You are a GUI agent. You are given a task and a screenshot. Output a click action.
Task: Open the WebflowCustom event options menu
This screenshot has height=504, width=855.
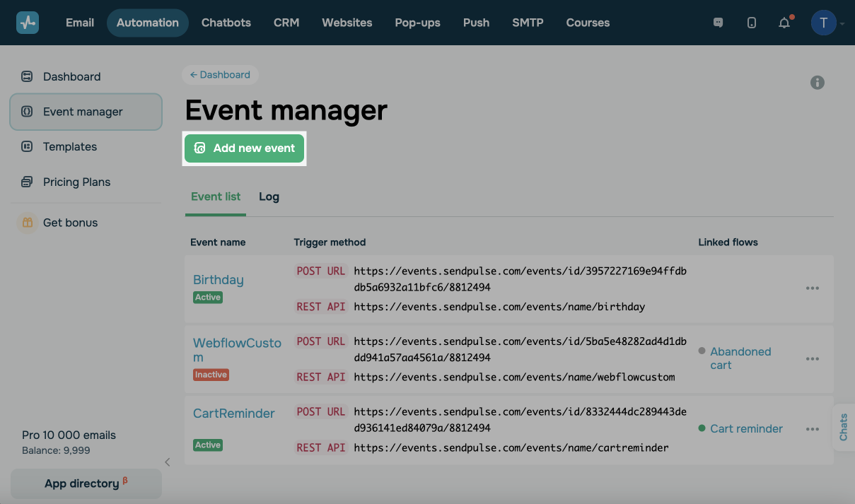tap(812, 359)
